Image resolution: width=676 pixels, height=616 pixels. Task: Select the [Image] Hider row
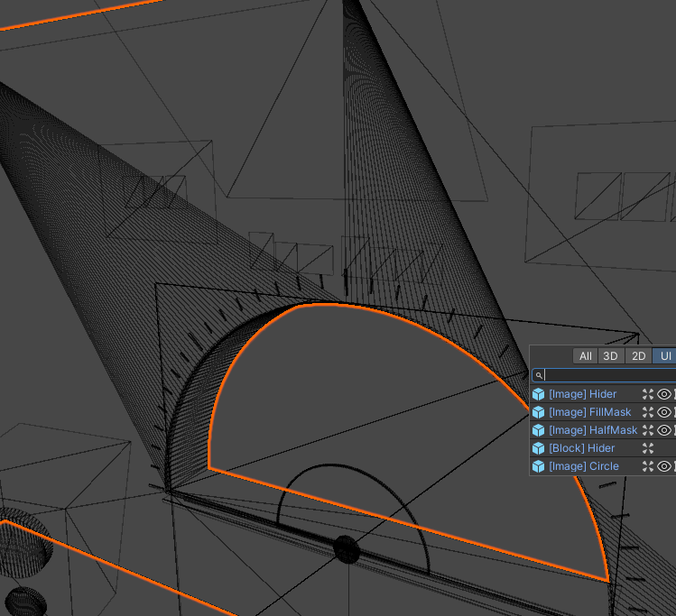tap(603, 394)
